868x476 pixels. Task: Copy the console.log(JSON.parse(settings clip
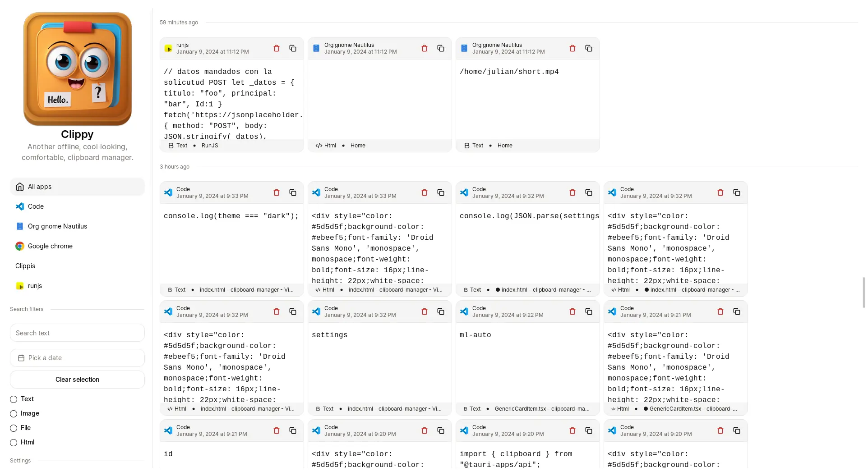tap(589, 192)
